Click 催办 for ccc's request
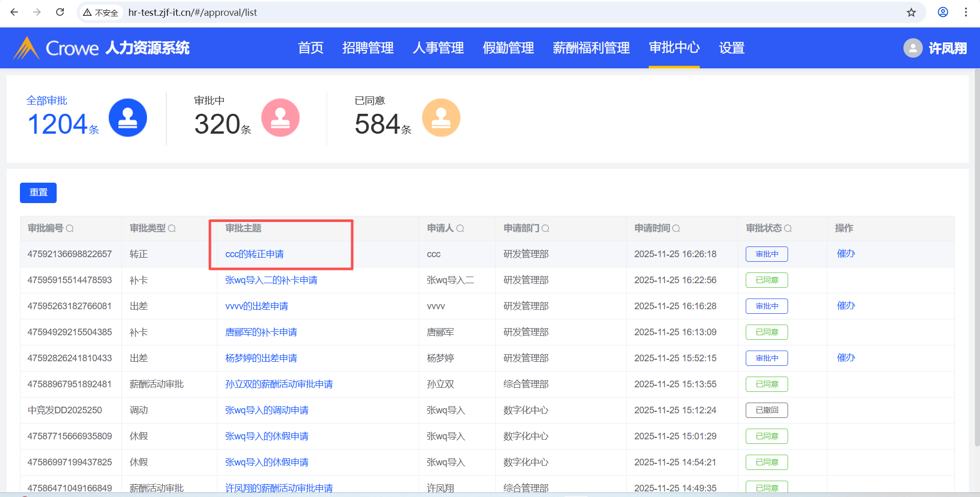This screenshot has width=980, height=497. click(846, 254)
